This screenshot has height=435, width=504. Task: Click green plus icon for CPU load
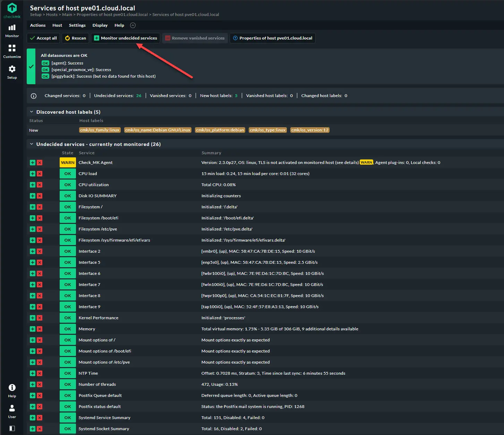click(33, 174)
